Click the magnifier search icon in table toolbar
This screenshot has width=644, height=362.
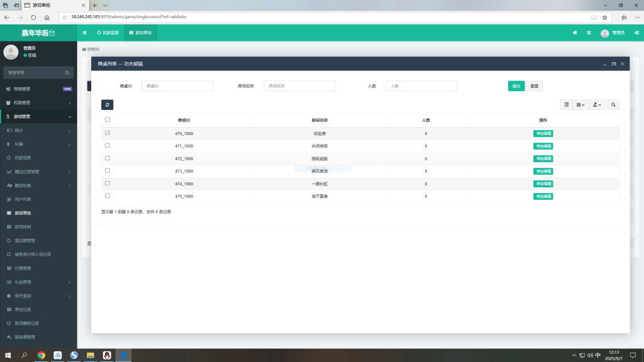(x=613, y=104)
